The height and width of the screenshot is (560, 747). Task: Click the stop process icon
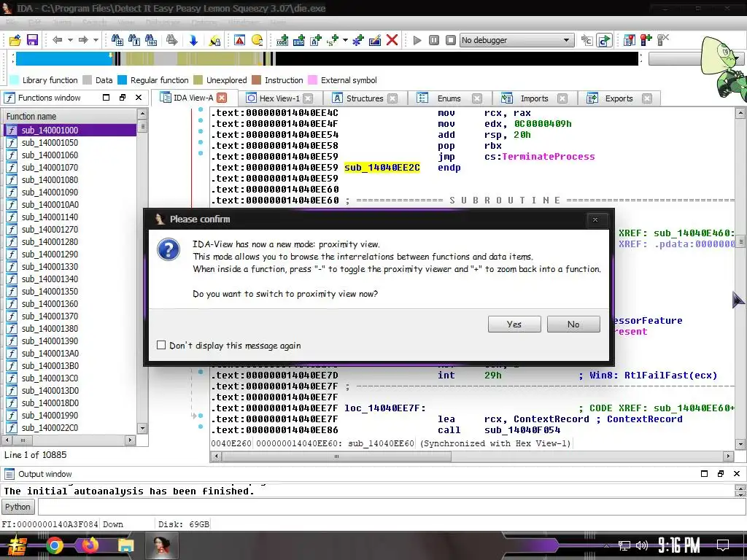[x=451, y=40]
